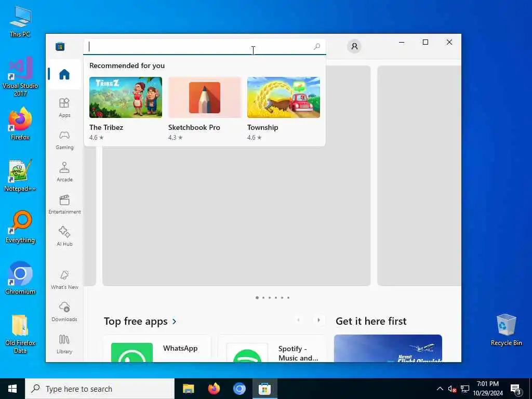Select Notepad++ desktop shortcut

pyautogui.click(x=20, y=176)
